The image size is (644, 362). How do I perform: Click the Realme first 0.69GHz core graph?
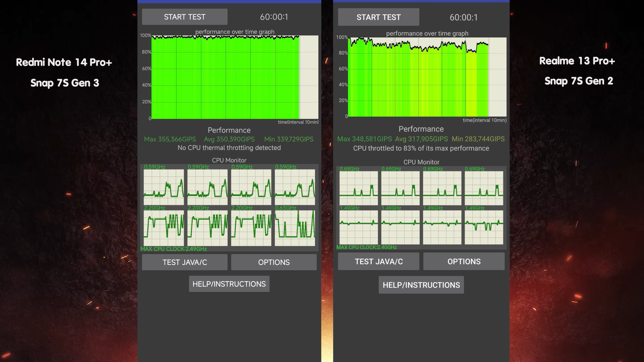(x=359, y=188)
